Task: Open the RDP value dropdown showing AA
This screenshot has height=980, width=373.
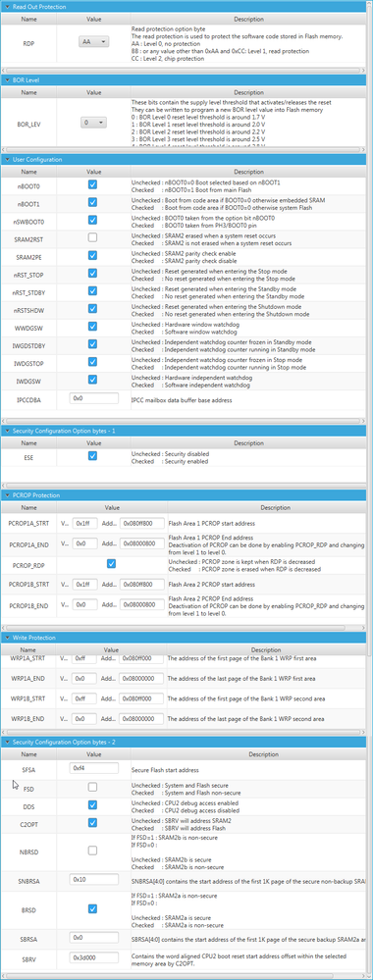Action: coord(93,41)
